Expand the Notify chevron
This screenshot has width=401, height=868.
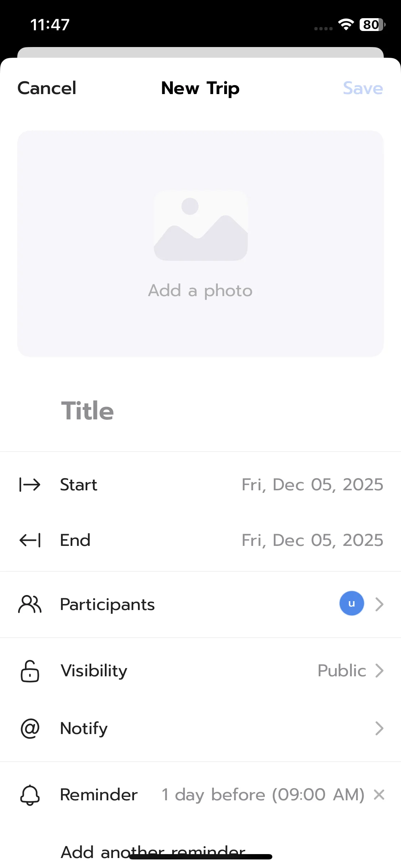pyautogui.click(x=379, y=729)
